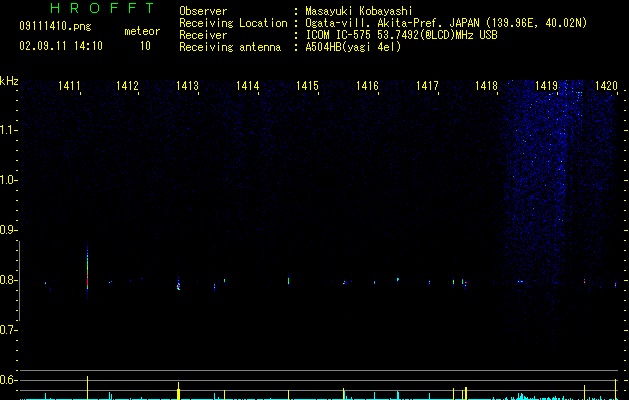Click the meteor count label
The width and height of the screenshot is (629, 400).
click(142, 31)
